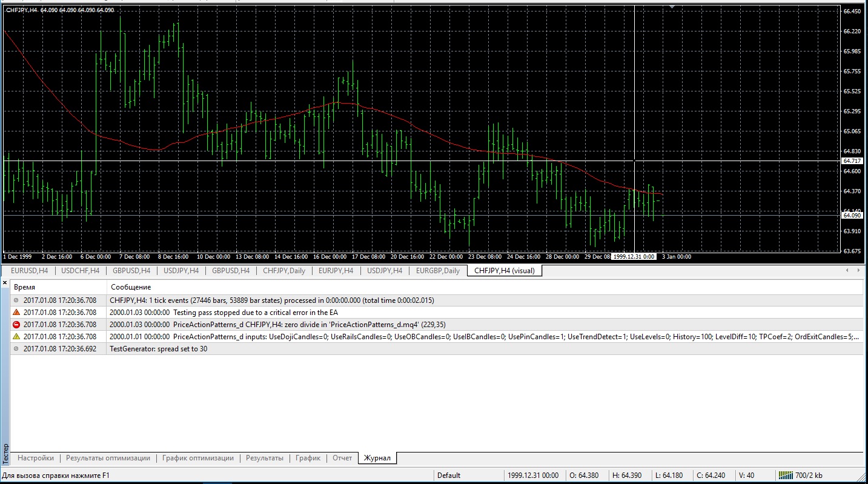
Task: Click the 66.450 price scale value
Action: tap(852, 11)
